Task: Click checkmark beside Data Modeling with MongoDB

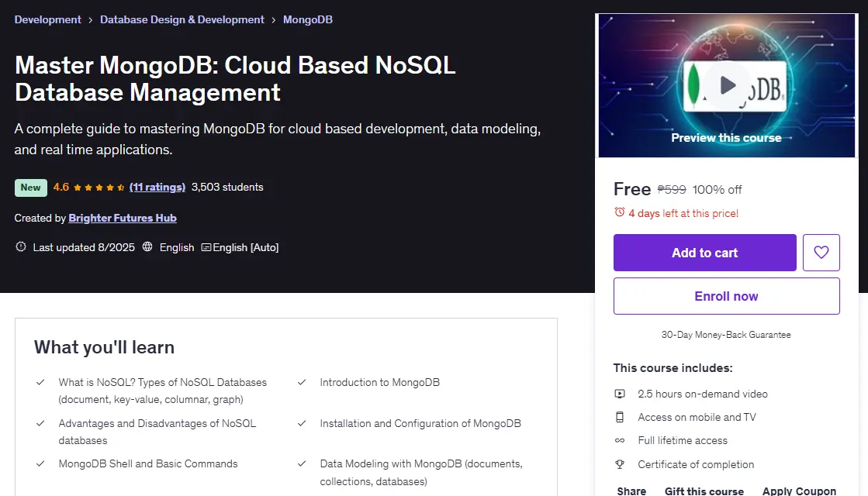Action: click(302, 463)
